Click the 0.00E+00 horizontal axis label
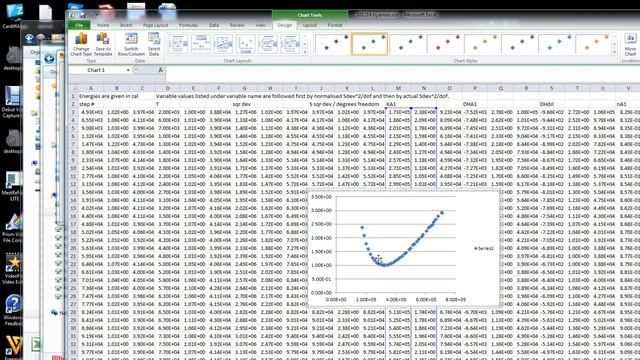This screenshot has width=640, height=360. click(x=336, y=300)
